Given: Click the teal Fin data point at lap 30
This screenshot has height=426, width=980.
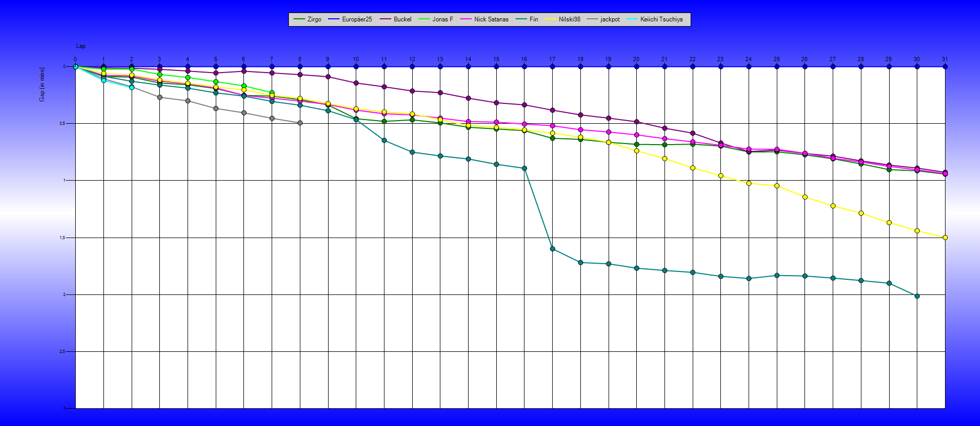Looking at the screenshot, I should (917, 296).
